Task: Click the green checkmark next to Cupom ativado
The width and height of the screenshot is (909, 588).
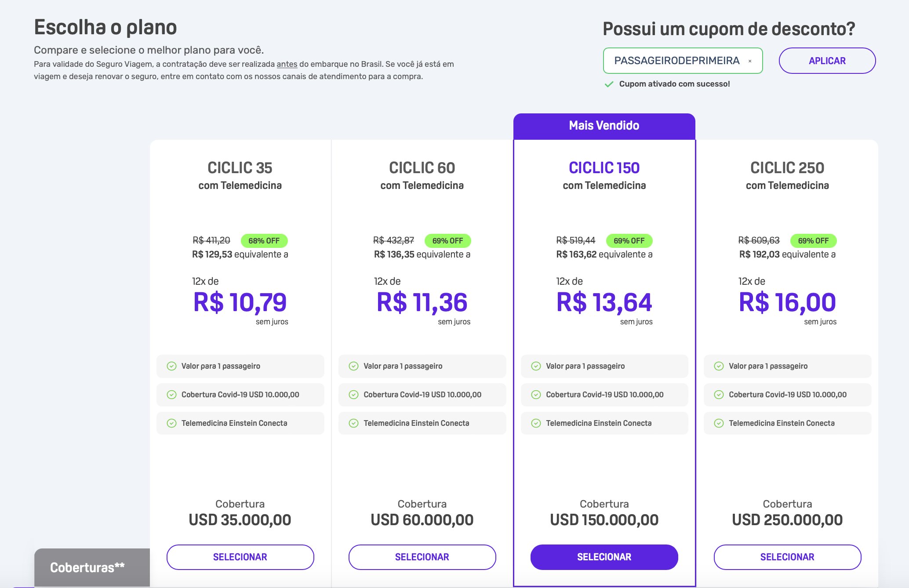Action: (x=609, y=84)
